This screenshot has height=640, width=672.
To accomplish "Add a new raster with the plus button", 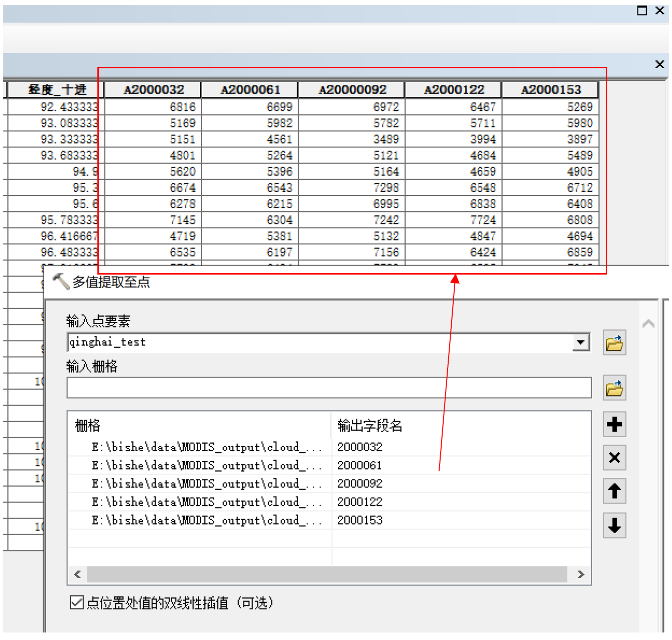I will [614, 424].
